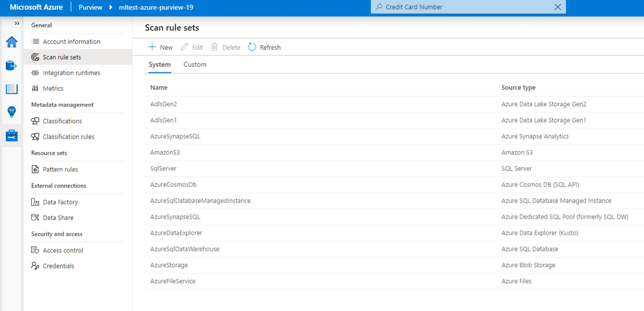The width and height of the screenshot is (644, 311).
Task: Open the Insights lightbulb icon in left rail
Action: (x=11, y=112)
